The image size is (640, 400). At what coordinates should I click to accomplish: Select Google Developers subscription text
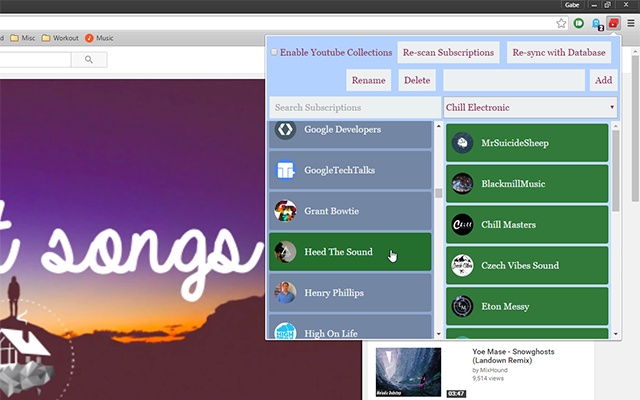tap(342, 129)
